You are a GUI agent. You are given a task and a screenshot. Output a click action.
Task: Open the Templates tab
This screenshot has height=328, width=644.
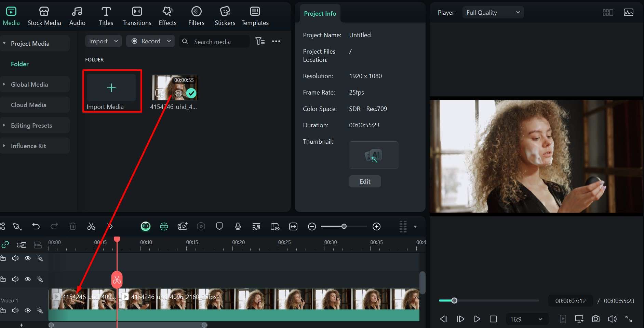point(255,16)
